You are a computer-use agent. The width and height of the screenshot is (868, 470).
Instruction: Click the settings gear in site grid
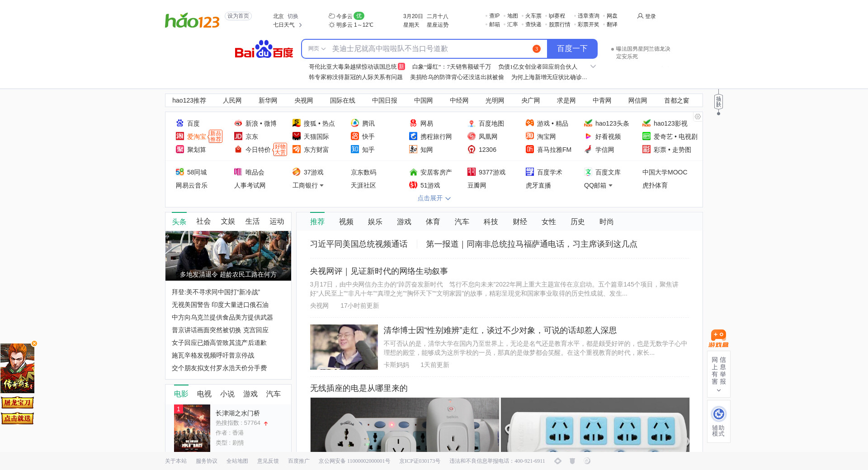(698, 117)
